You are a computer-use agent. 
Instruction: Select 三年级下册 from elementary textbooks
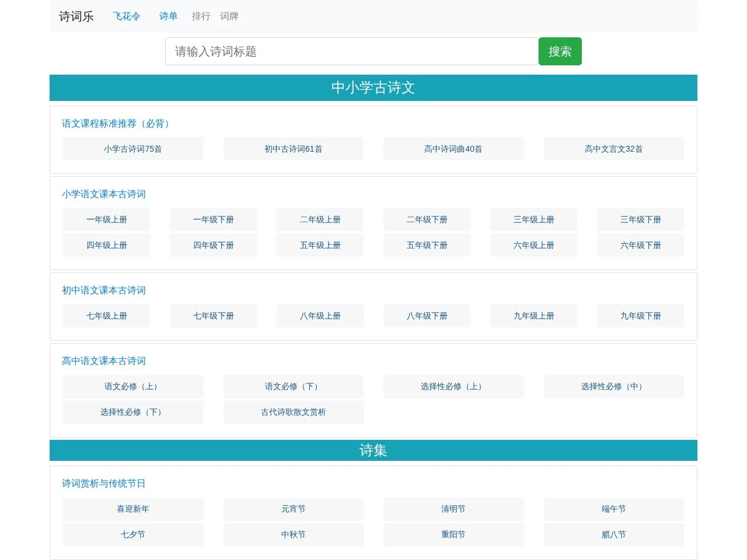[640, 219]
